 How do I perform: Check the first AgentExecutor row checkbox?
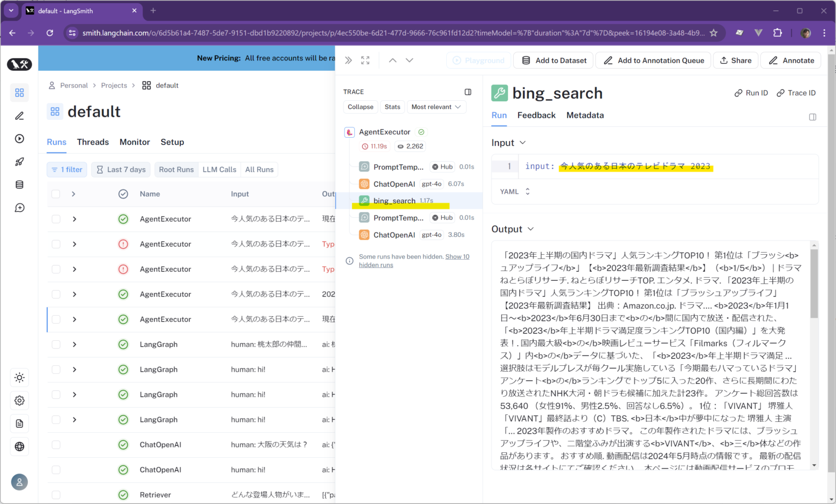tap(56, 219)
